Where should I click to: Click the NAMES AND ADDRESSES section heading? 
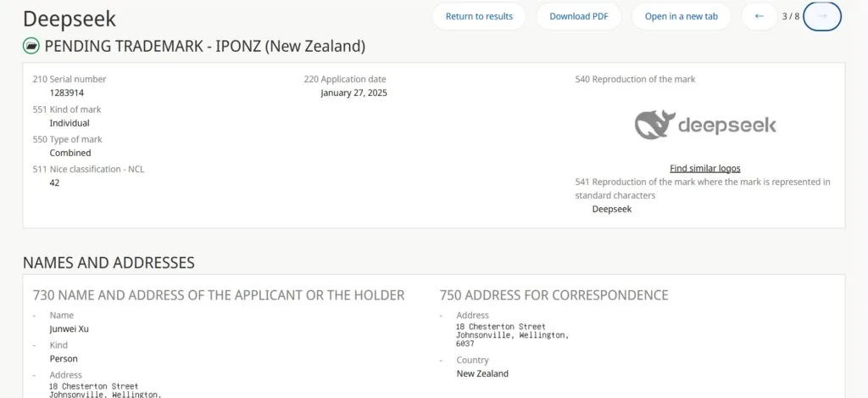coord(108,262)
